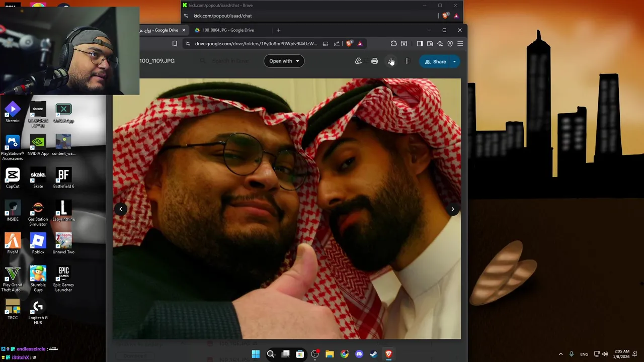
Task: Click the open image preview
Action: pyautogui.click(x=286, y=209)
